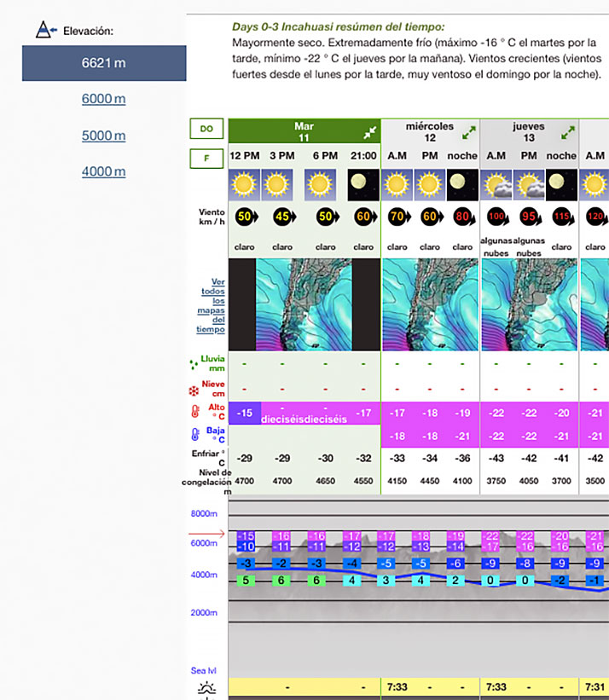The height and width of the screenshot is (700, 609).
Task: Choose the 4000 m elevation link
Action: 104,171
